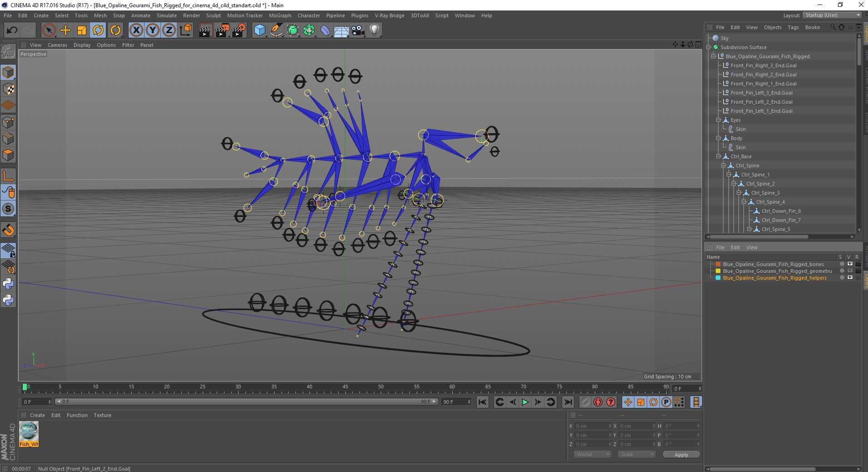The height and width of the screenshot is (472, 868).
Task: Activate the Rotate tool in top toolbar
Action: tap(99, 30)
